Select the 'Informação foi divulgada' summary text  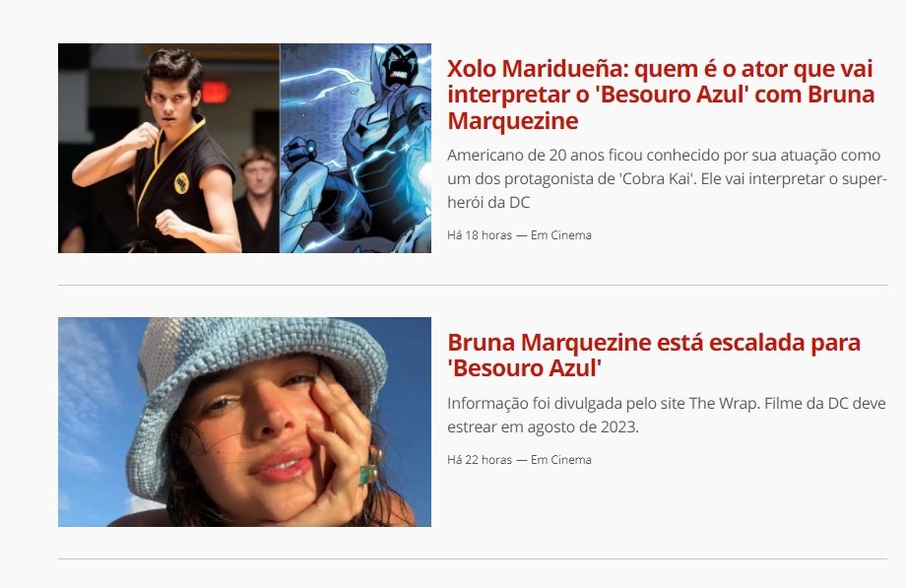click(667, 415)
